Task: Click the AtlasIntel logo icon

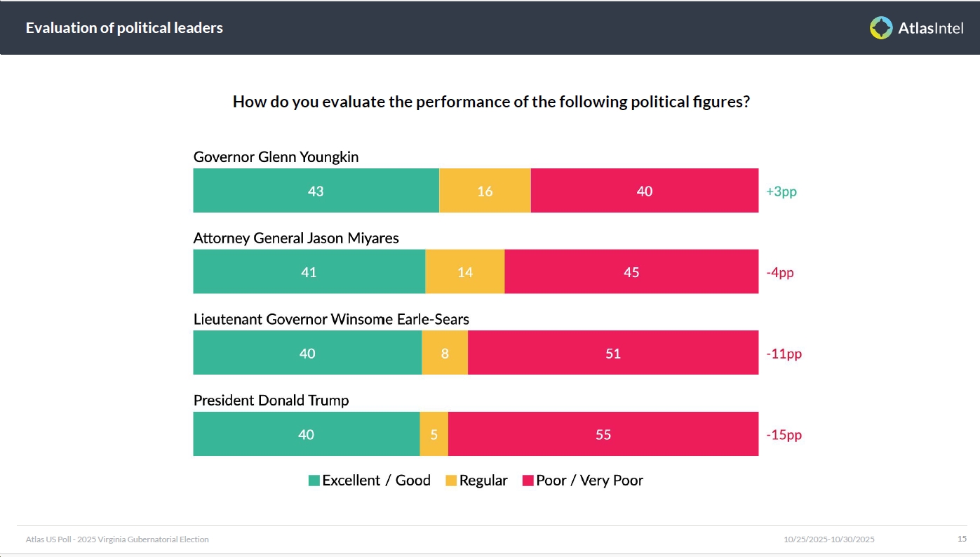Action: click(881, 27)
